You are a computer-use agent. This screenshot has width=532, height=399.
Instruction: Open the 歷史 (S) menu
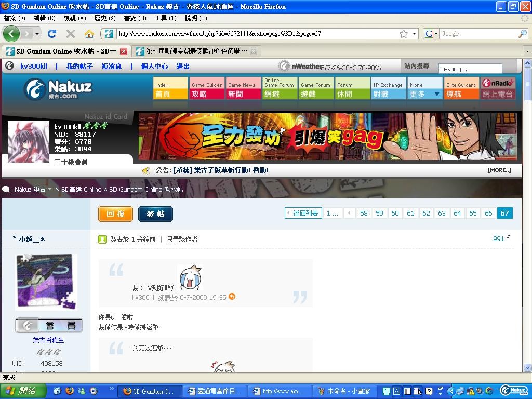[x=104, y=18]
